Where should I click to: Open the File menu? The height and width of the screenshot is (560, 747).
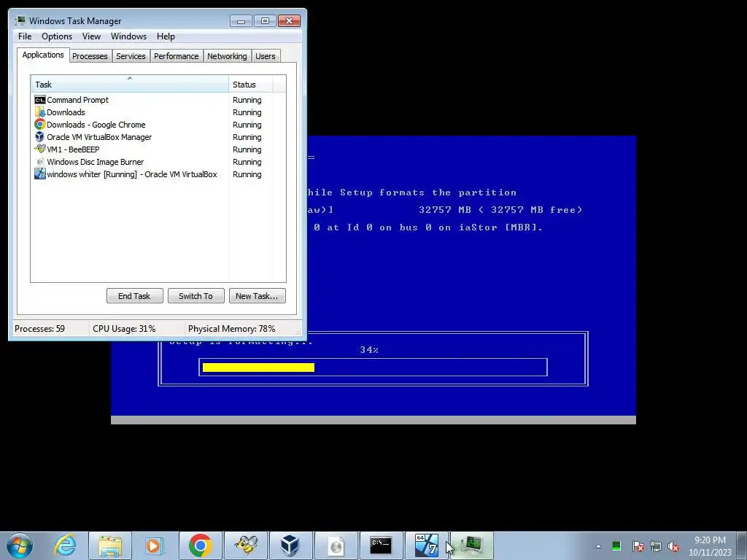25,36
